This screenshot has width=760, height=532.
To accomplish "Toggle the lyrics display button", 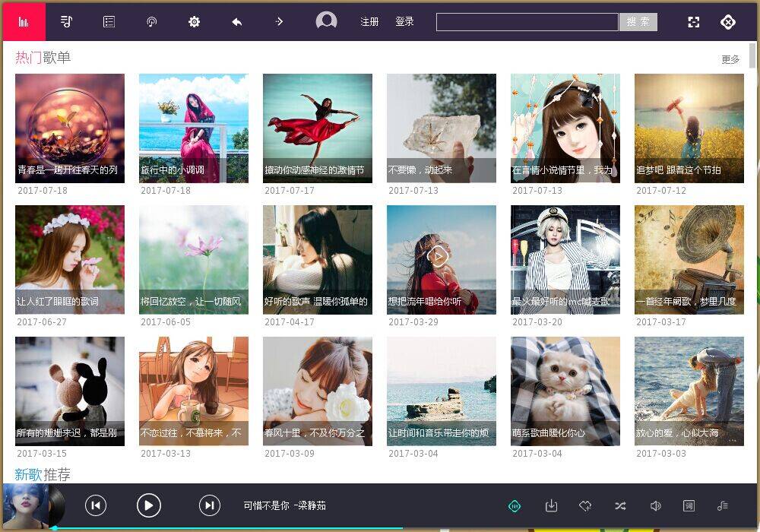I will [689, 505].
